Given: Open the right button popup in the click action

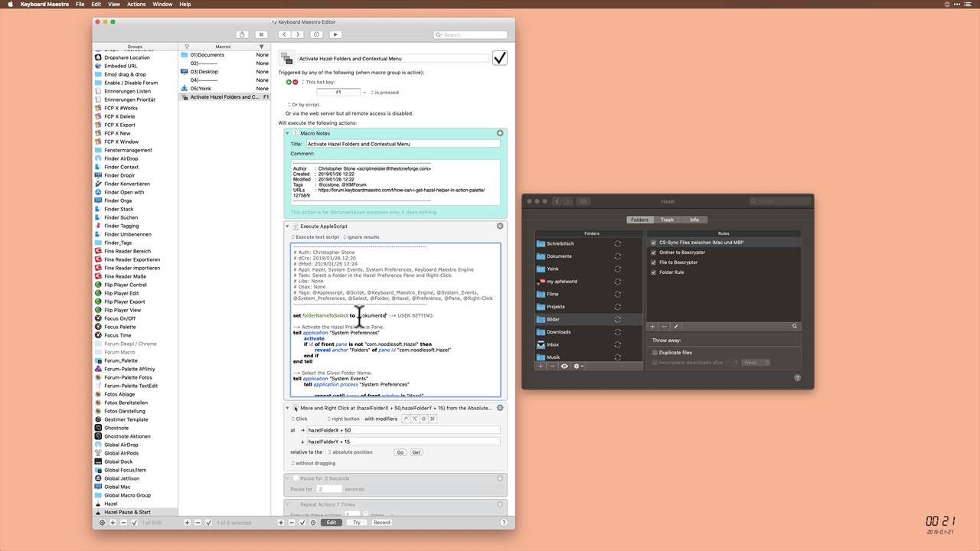Looking at the screenshot, I should pos(343,419).
